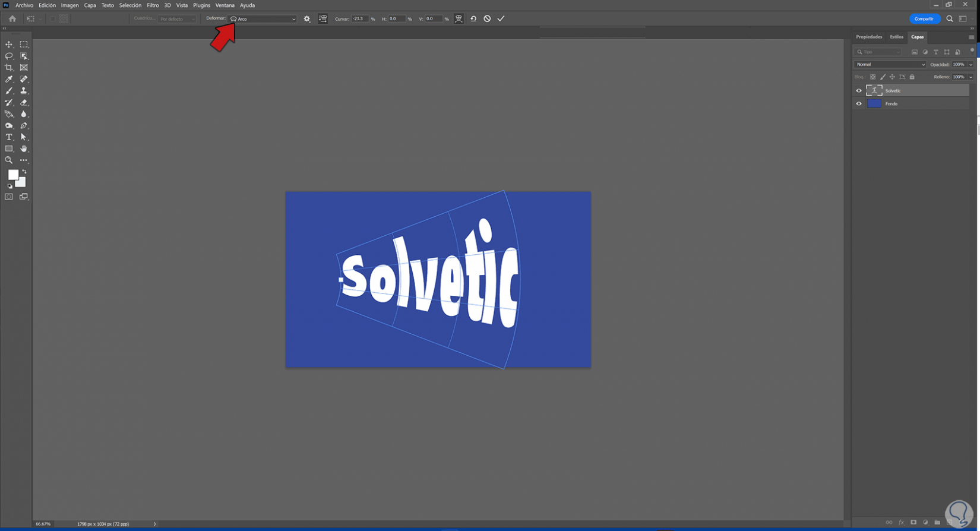Open the Normal blend mode dropdown

pos(890,64)
